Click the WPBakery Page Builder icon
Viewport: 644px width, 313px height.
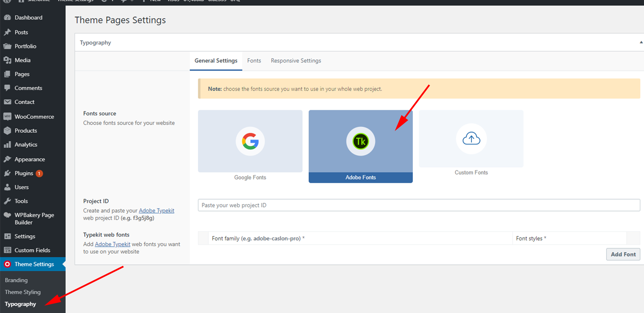pyautogui.click(x=7, y=215)
